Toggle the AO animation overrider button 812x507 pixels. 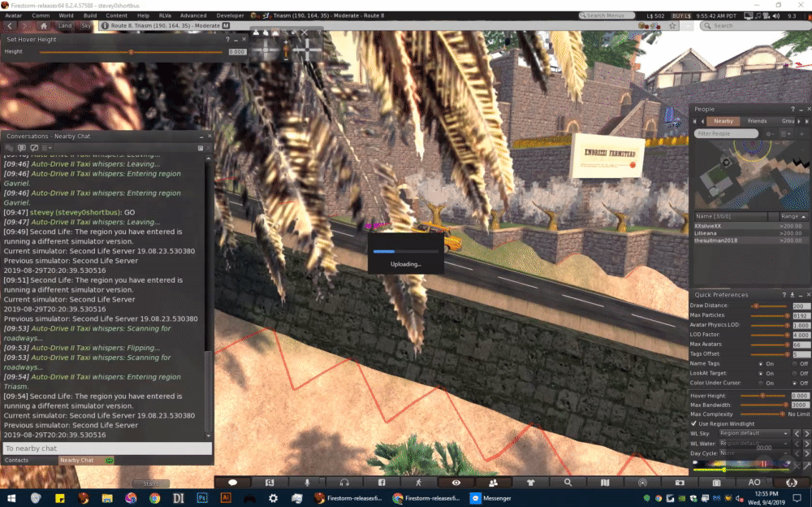click(x=754, y=482)
